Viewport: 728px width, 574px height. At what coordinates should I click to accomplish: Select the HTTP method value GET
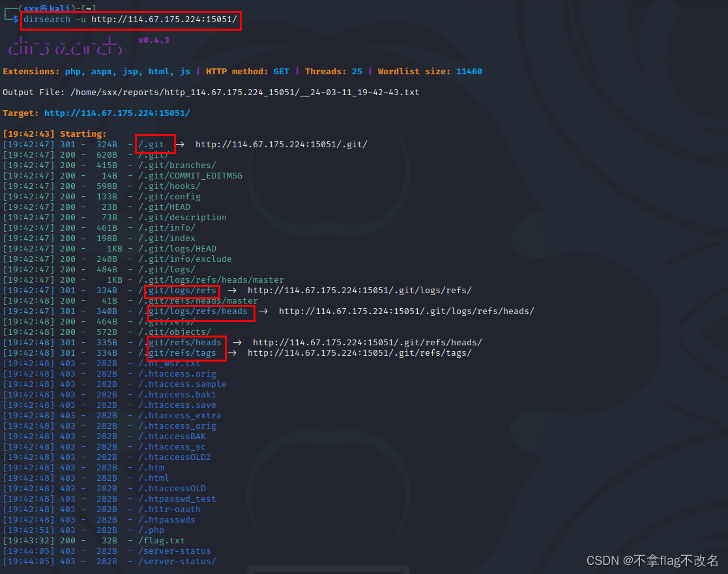pyautogui.click(x=282, y=72)
